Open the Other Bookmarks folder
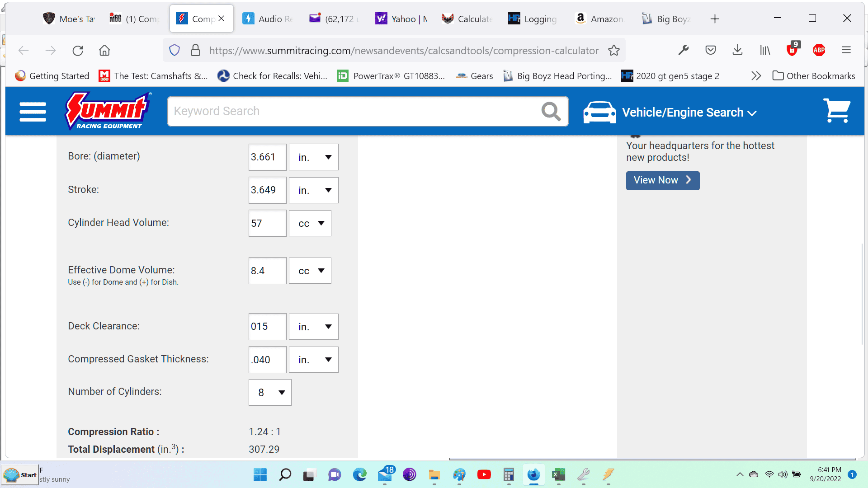This screenshot has width=868, height=488. coord(814,76)
